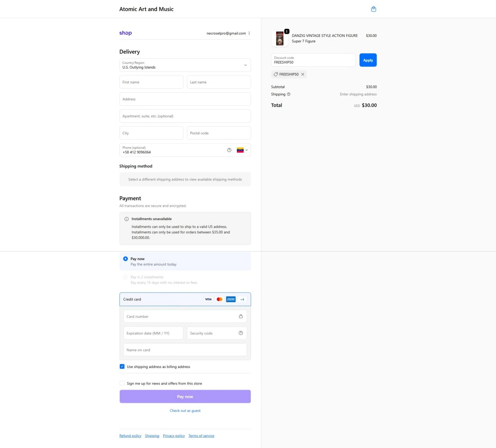The height and width of the screenshot is (448, 496).
Task: Open the Terms of service link
Action: [201, 436]
